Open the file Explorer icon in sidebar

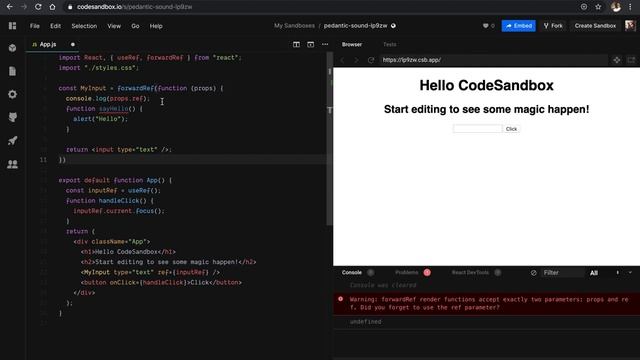click(13, 71)
